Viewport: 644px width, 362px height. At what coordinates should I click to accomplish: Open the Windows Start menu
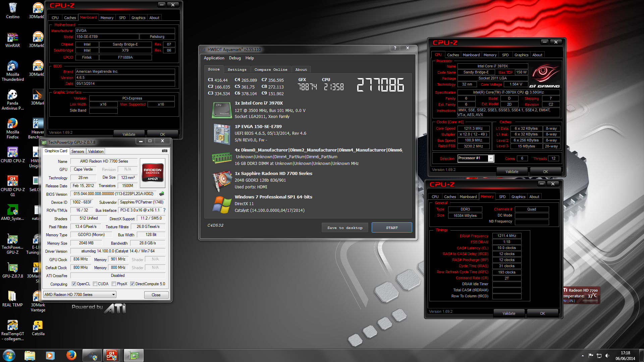[x=9, y=355]
